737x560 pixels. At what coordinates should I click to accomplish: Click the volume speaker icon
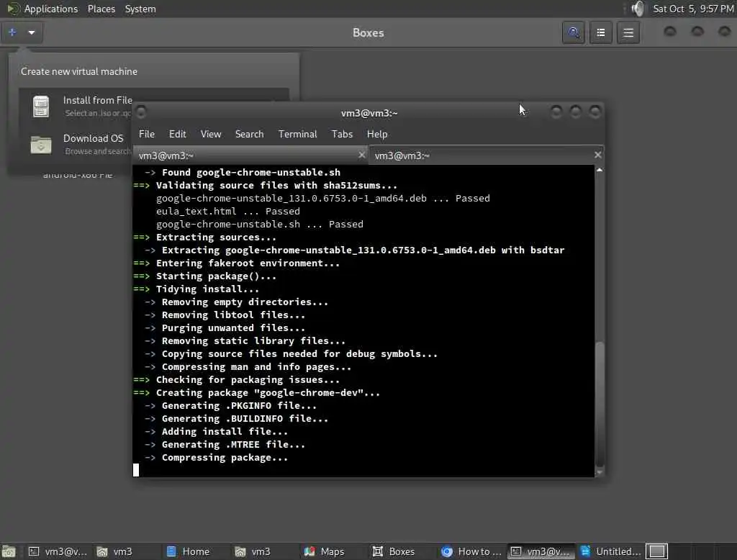tap(638, 9)
